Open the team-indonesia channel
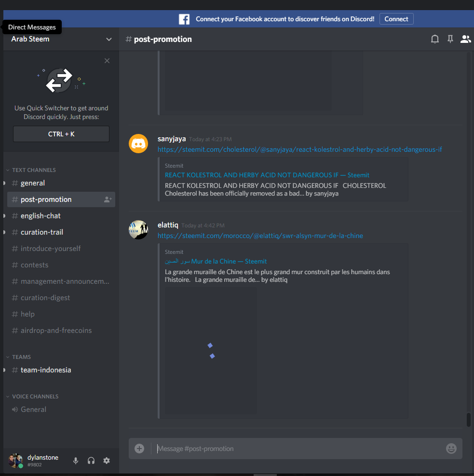Screen dimensions: 474x476 (x=61, y=370)
